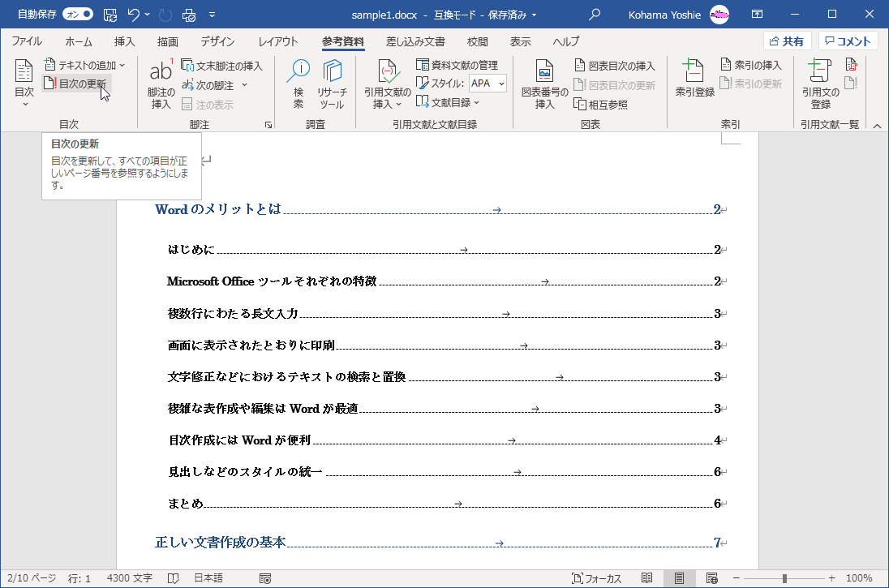Viewport: 889px width, 588px height.
Task: Click the zoom slider handle
Action: click(784, 578)
